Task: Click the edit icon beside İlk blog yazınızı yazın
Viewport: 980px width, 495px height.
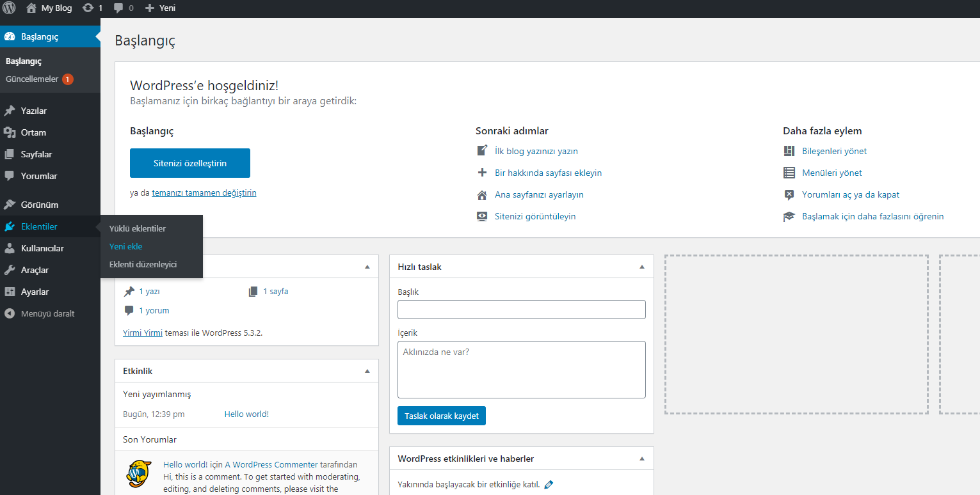Action: [483, 151]
